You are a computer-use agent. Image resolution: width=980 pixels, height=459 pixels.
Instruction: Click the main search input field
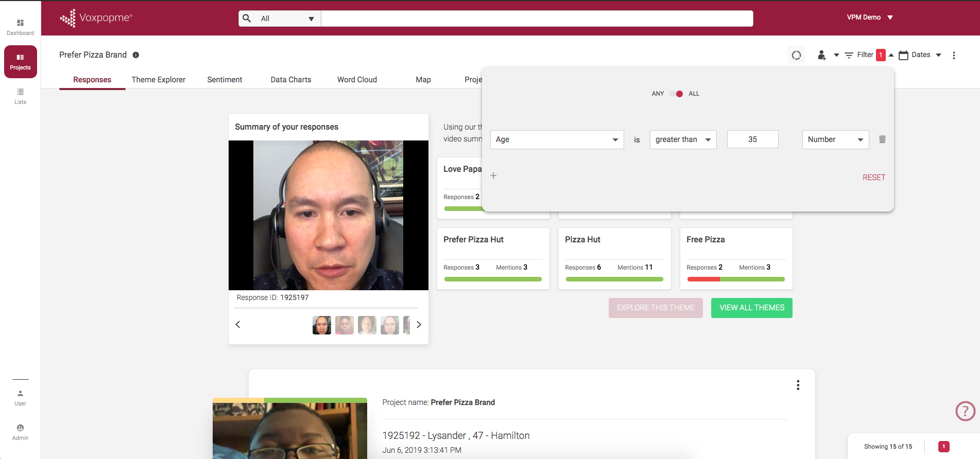point(537,19)
